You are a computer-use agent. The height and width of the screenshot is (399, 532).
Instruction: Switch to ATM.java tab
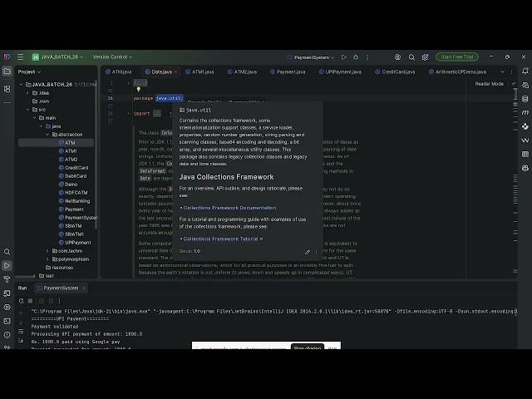tap(118, 72)
